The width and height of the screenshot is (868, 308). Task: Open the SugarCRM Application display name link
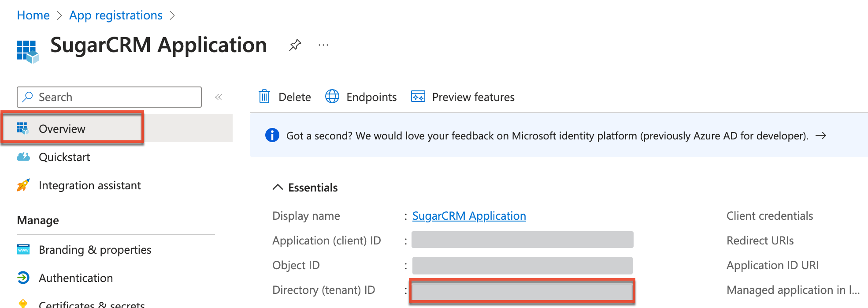point(469,216)
